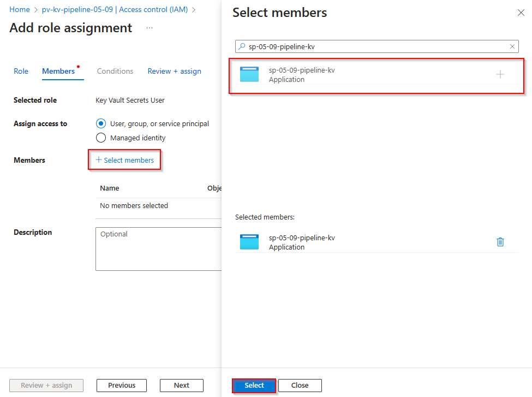Confirm with the Select button
532x397 pixels.
click(x=254, y=385)
